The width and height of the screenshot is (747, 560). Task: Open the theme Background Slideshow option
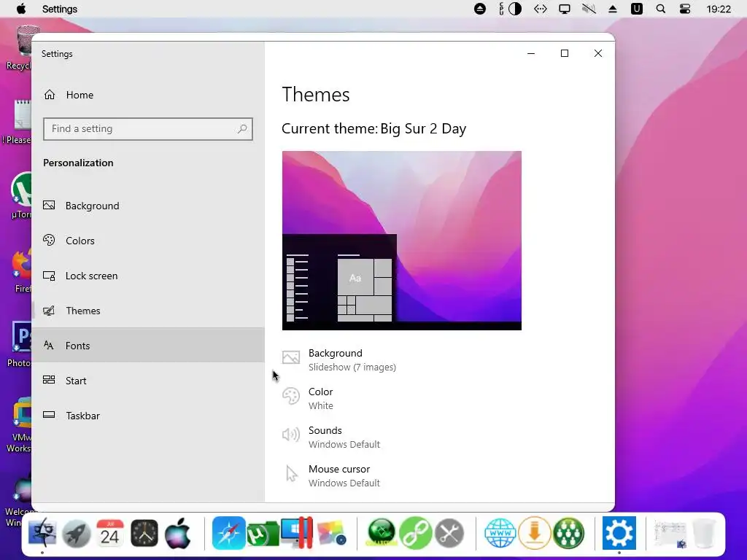[x=339, y=360]
